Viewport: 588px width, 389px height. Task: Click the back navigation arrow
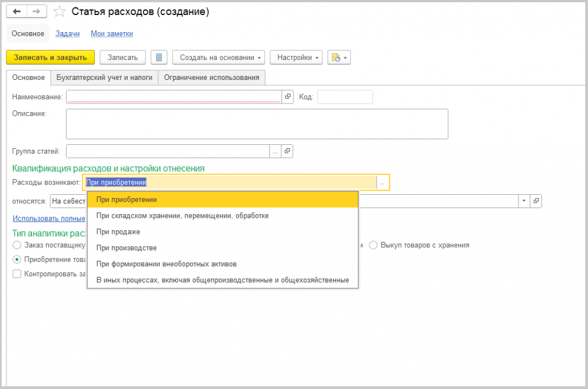pyautogui.click(x=17, y=11)
